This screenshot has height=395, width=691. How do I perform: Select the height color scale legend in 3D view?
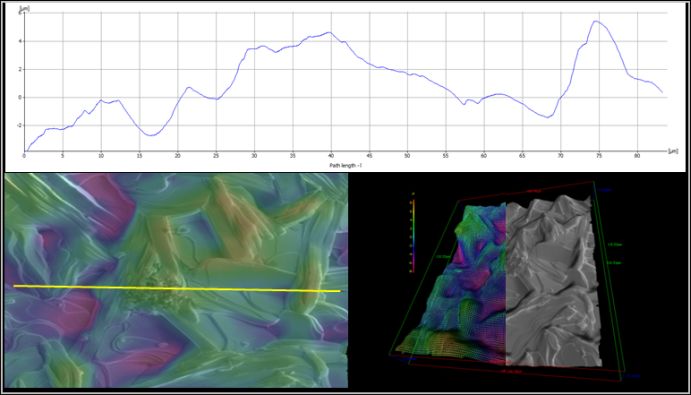point(413,233)
